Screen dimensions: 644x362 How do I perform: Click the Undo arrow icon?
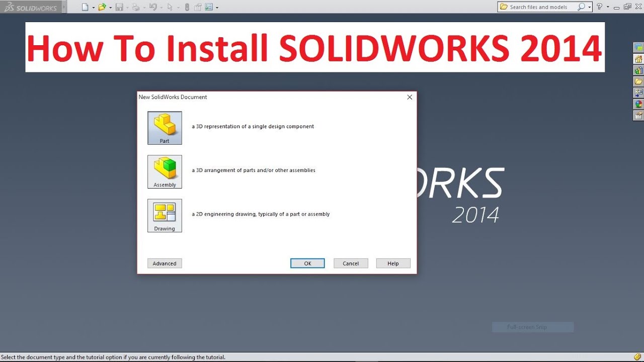point(153,7)
